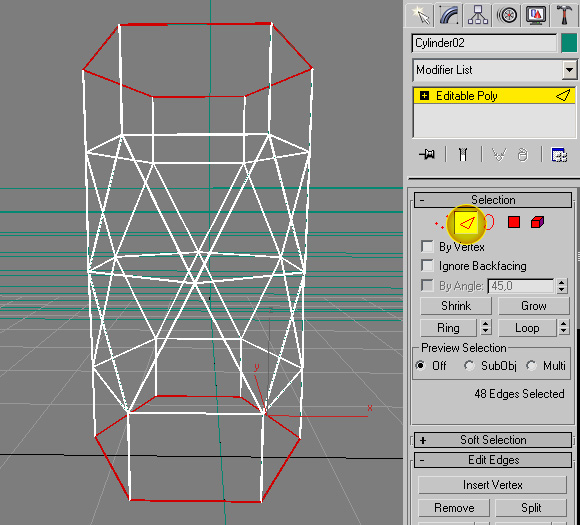Toggle Show End Result icon
Screen dimensions: 580x525
pyautogui.click(x=463, y=154)
